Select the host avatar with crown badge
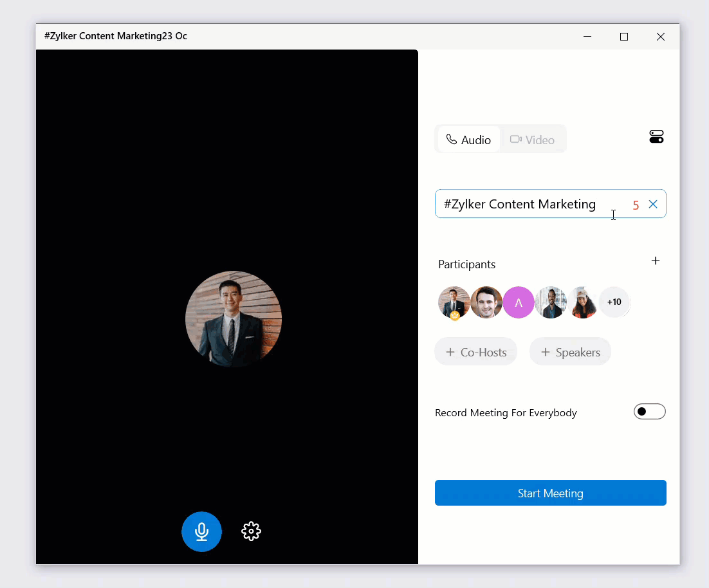This screenshot has width=709, height=588. click(454, 302)
